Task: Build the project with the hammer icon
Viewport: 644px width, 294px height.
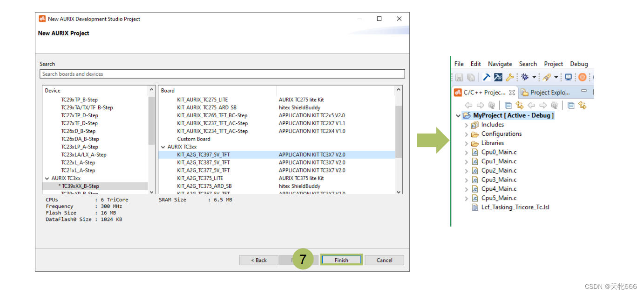Action: 486,77
